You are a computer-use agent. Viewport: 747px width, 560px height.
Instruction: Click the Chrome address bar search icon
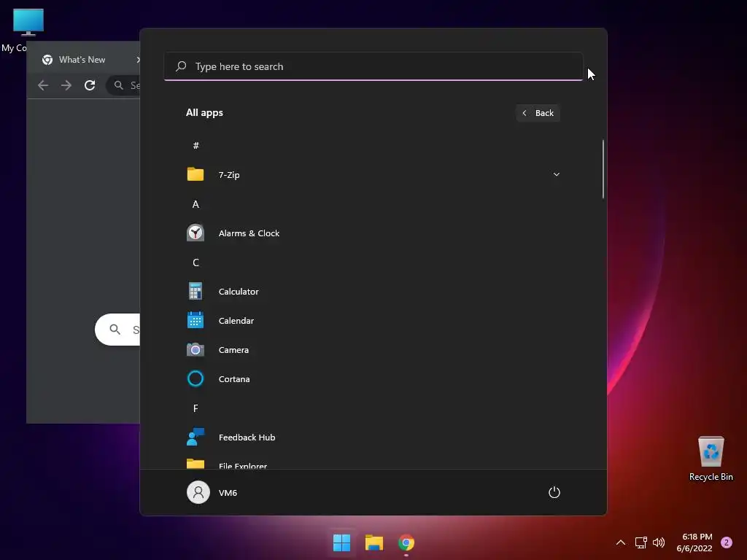(119, 85)
